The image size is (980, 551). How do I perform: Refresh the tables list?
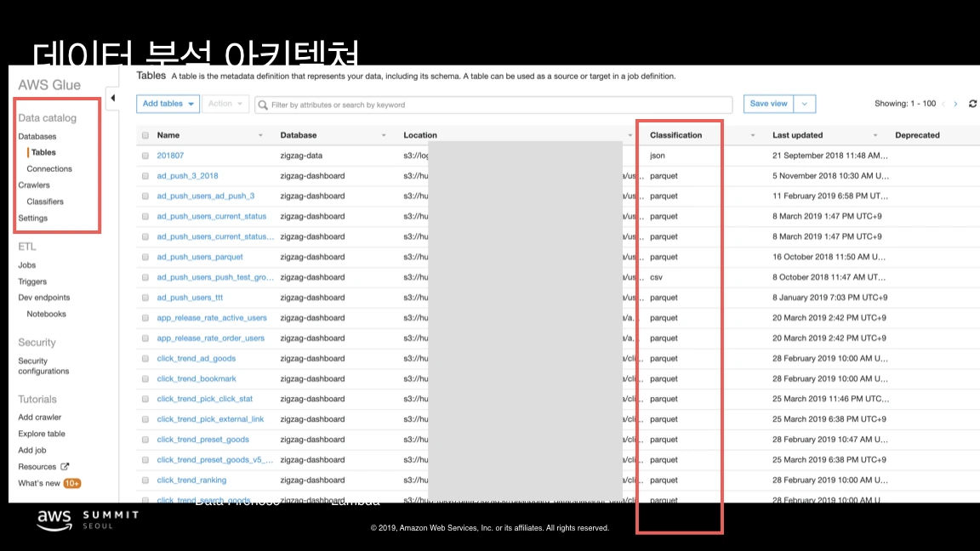point(972,104)
